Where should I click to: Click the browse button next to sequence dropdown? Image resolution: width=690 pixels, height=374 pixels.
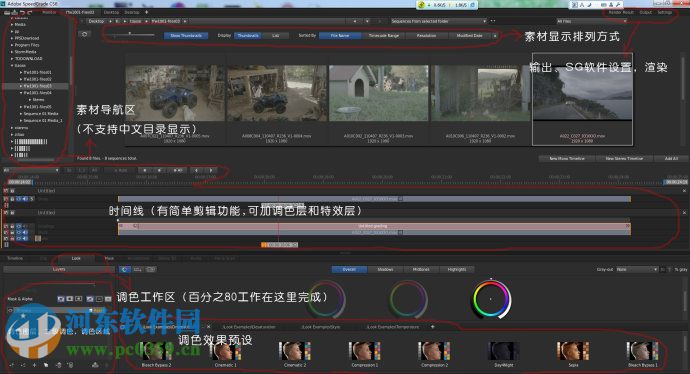pyautogui.click(x=493, y=21)
